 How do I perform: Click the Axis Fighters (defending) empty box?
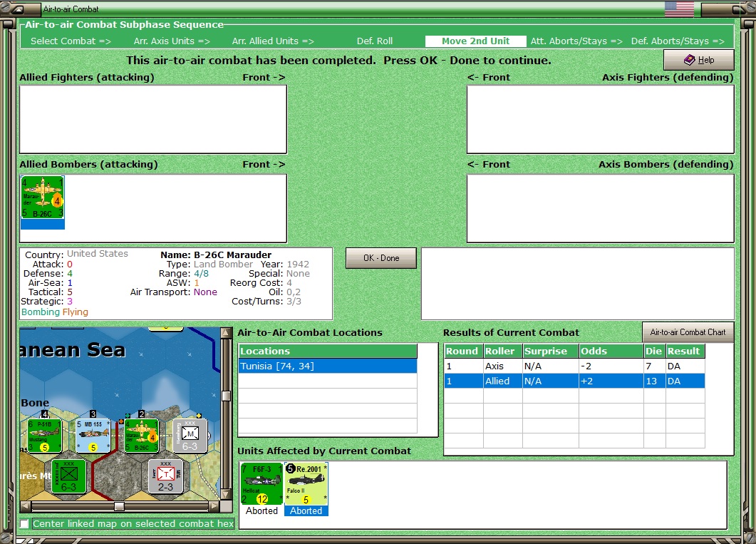coord(600,120)
